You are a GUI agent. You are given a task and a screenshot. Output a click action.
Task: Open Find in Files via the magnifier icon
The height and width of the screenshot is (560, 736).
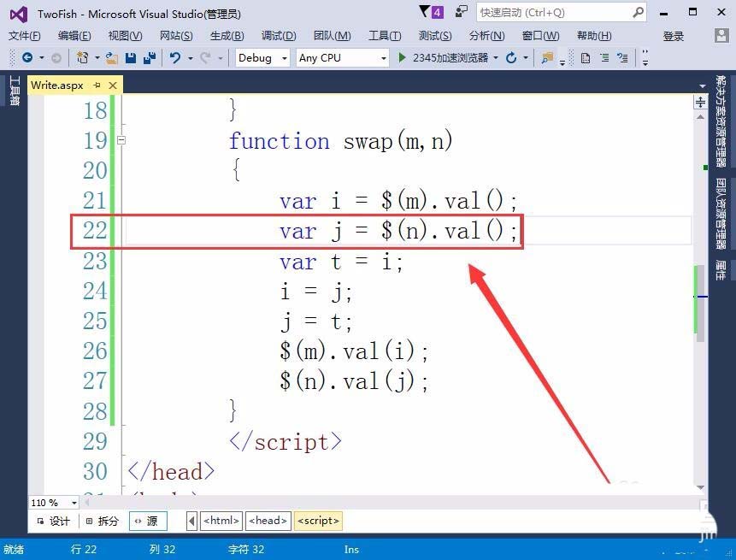point(547,57)
